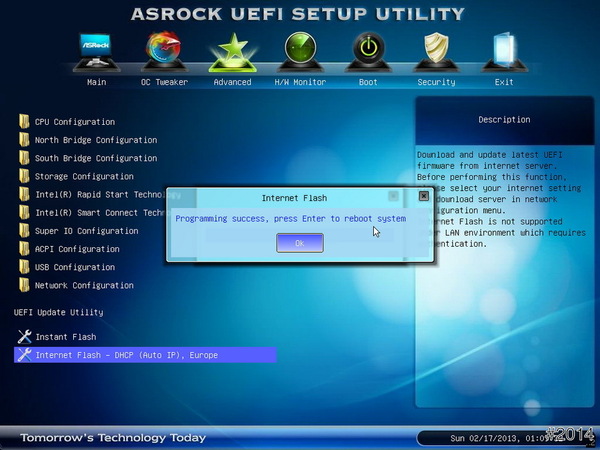600x450 pixels.
Task: Select Instant Flash text
Action: [65, 337]
